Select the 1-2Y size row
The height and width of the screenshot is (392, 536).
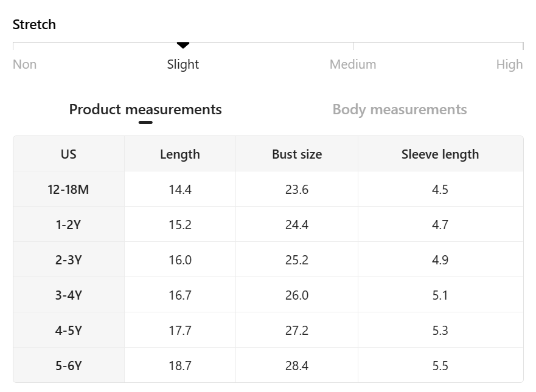(69, 225)
